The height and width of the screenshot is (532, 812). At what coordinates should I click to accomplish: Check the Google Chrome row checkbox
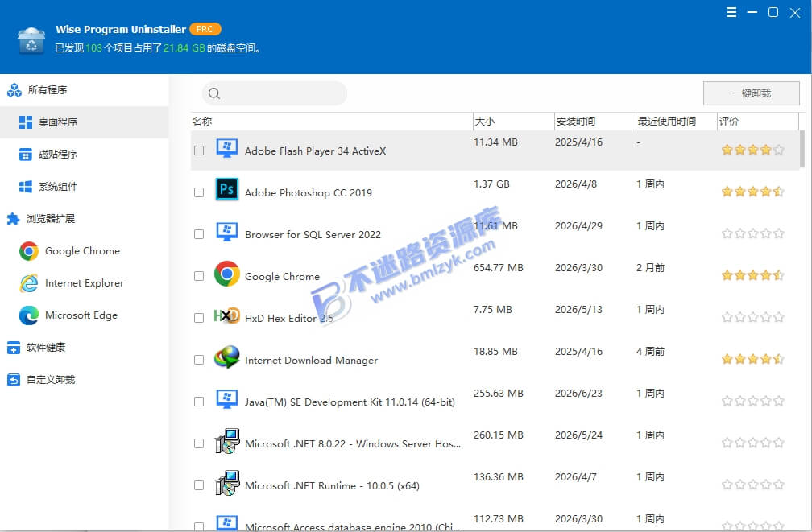(x=199, y=276)
